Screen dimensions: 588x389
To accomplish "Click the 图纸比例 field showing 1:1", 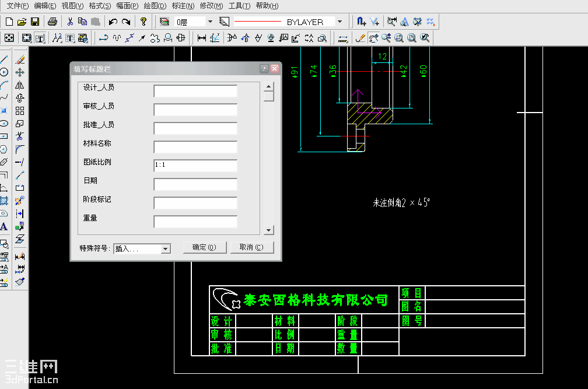I will coord(195,166).
